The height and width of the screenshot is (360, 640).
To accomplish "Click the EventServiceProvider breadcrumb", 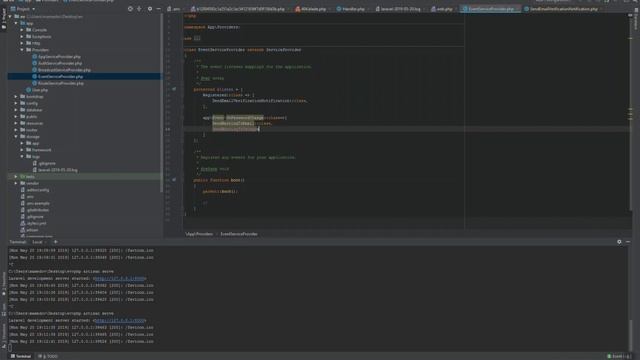I will [x=239, y=234].
